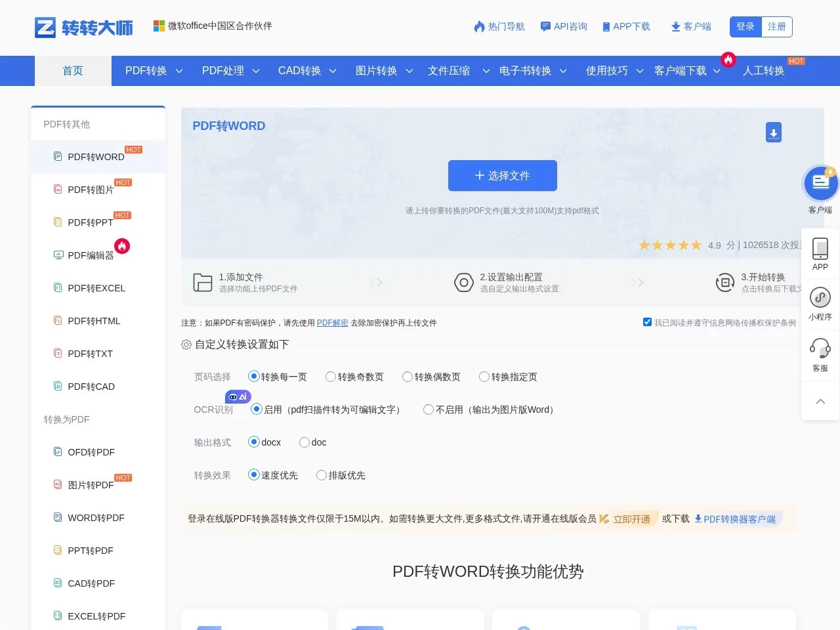This screenshot has height=630, width=840.
Task: Open the 人工转换 menu item
Action: click(x=763, y=71)
